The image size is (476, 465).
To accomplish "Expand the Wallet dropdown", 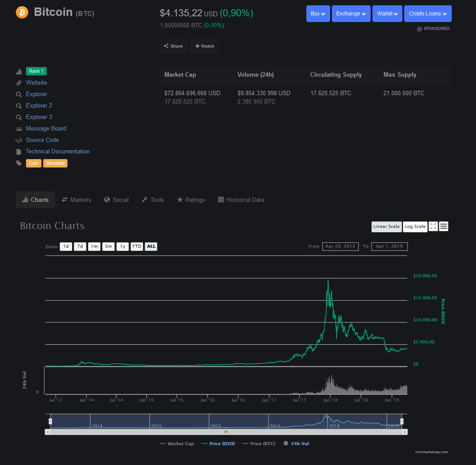I will point(387,14).
